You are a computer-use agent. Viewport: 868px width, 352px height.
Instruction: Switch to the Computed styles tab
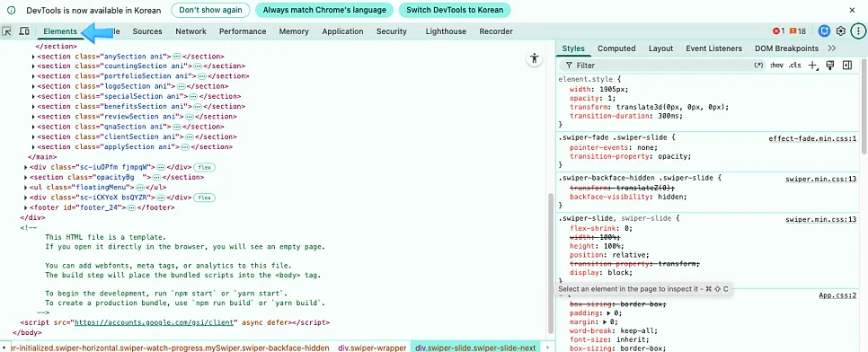tap(616, 48)
